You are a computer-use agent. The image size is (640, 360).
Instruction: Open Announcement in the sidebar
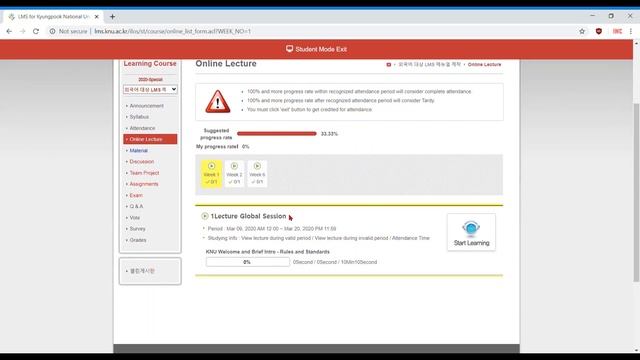[146, 106]
